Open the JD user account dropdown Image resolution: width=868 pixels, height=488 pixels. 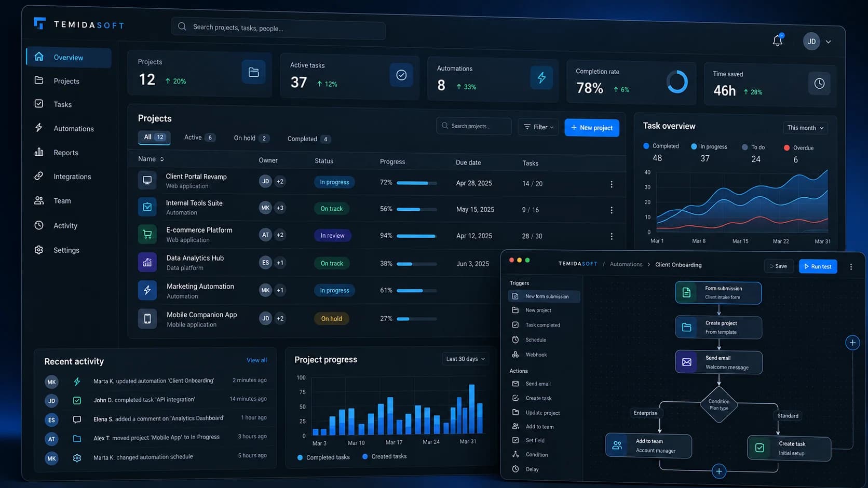coord(817,42)
